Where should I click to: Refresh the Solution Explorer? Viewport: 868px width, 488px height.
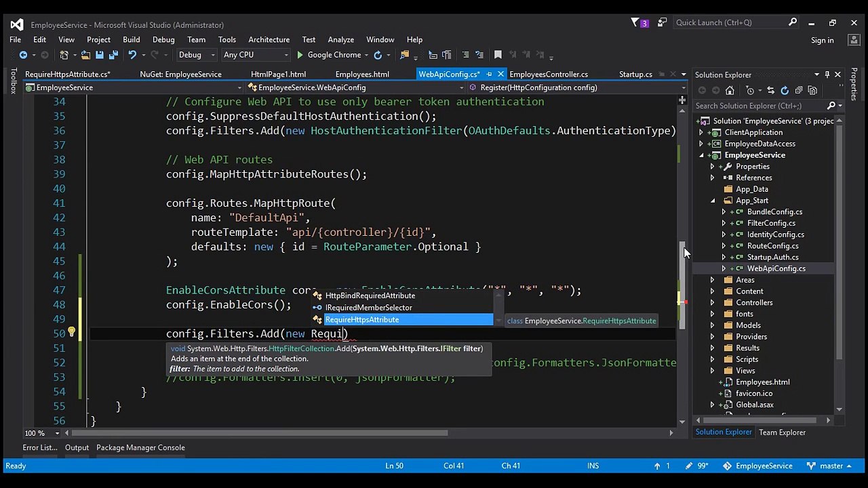coord(785,90)
